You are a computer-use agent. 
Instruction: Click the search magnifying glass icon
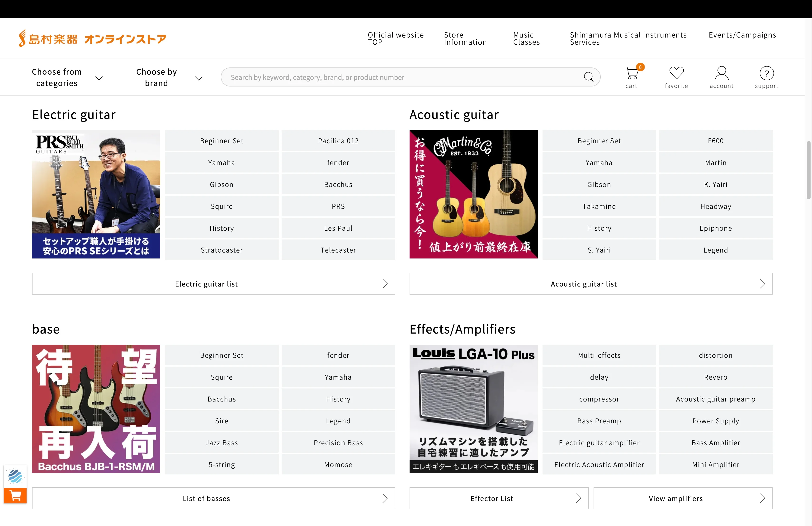[588, 77]
